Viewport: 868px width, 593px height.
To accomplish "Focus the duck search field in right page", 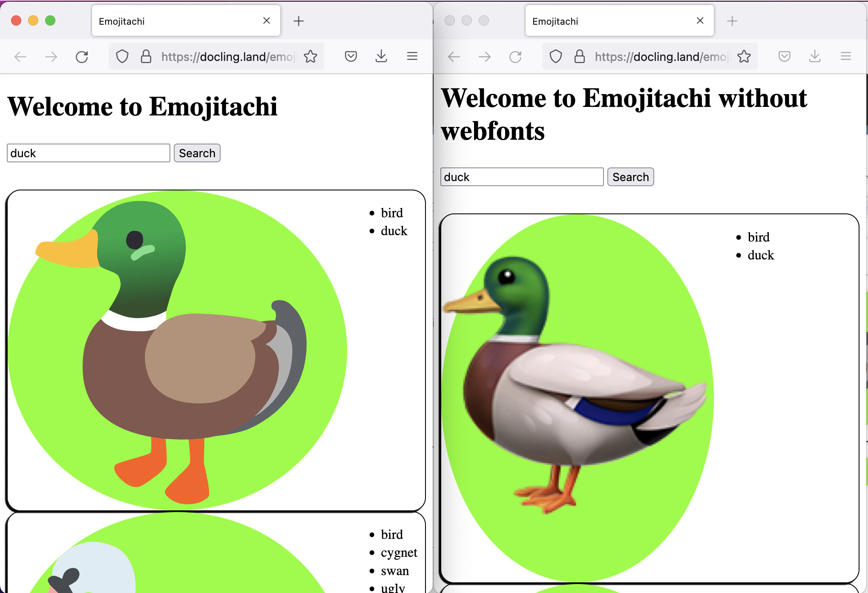I will click(522, 177).
